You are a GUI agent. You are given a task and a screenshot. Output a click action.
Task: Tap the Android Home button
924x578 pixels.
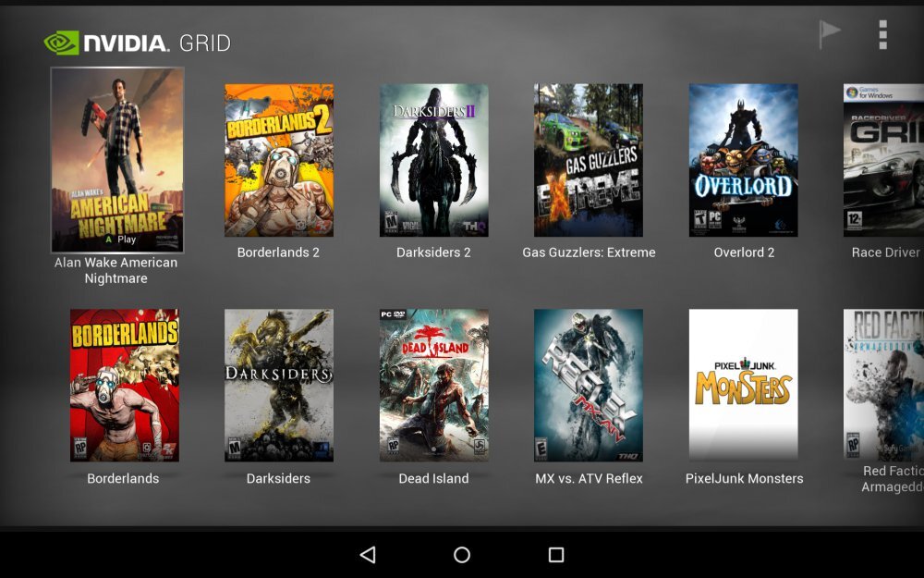click(x=462, y=553)
